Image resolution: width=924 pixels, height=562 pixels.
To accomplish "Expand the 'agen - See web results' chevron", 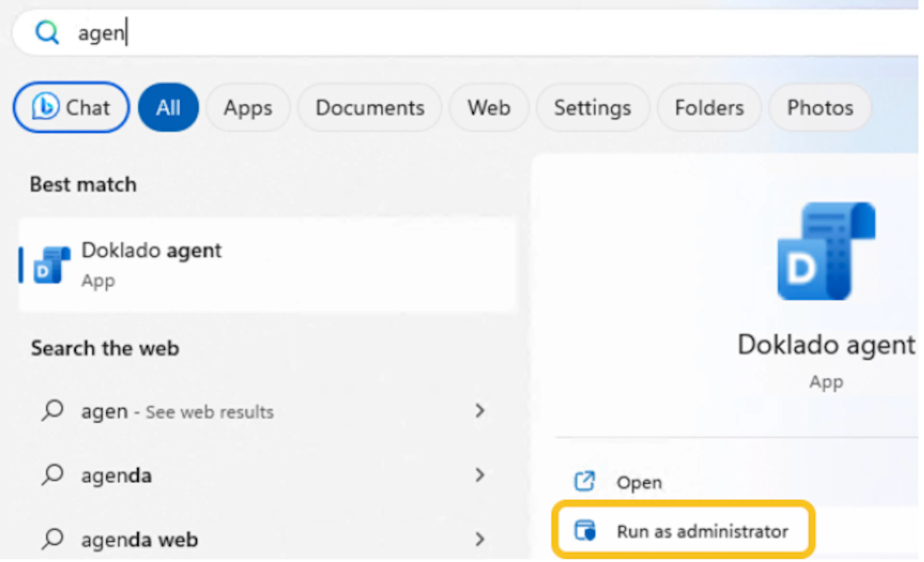I will [x=480, y=411].
